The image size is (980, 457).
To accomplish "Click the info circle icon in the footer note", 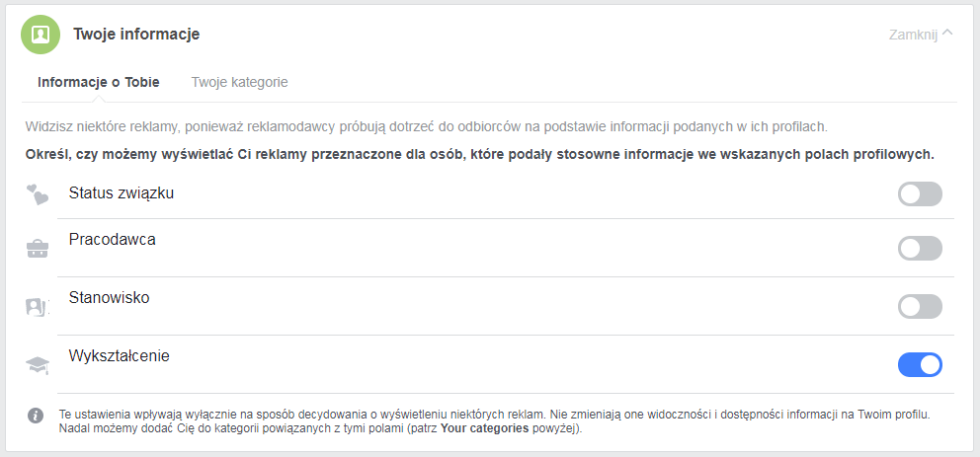I will (37, 416).
